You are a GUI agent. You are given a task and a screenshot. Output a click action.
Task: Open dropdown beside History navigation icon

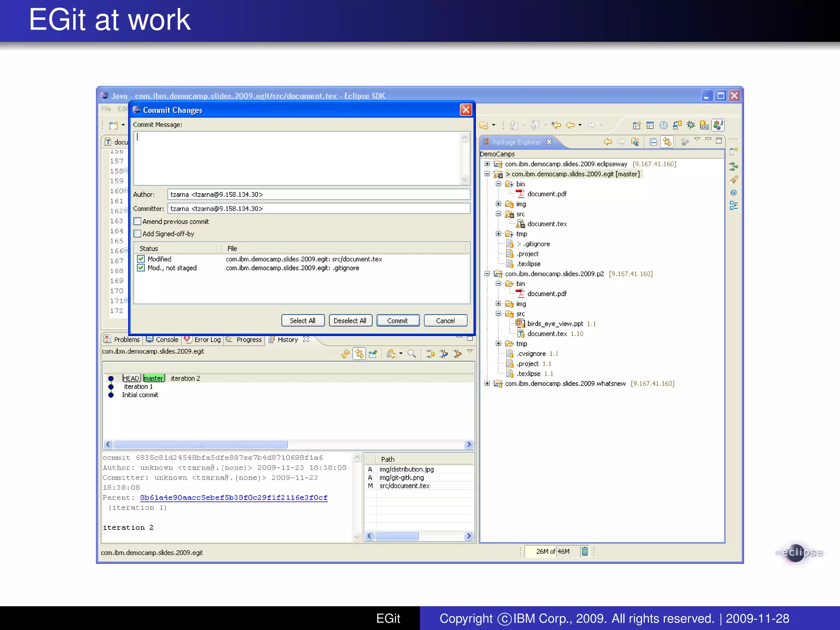pos(401,354)
